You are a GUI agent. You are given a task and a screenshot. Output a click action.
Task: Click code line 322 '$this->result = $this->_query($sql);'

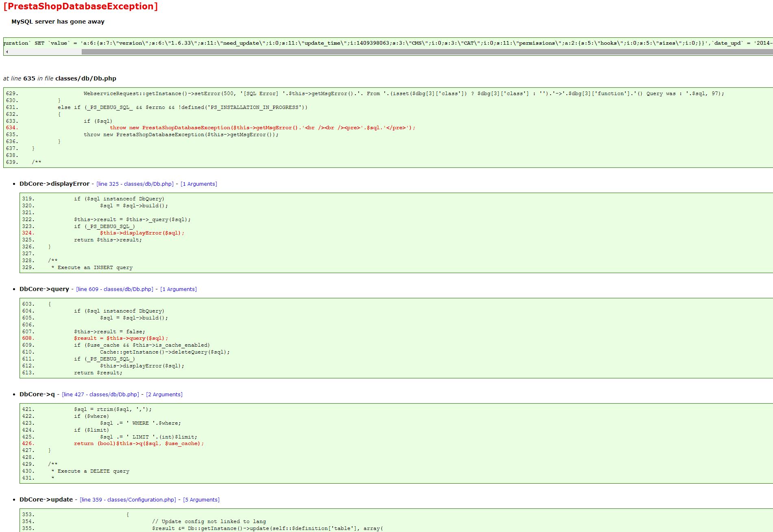point(132,219)
